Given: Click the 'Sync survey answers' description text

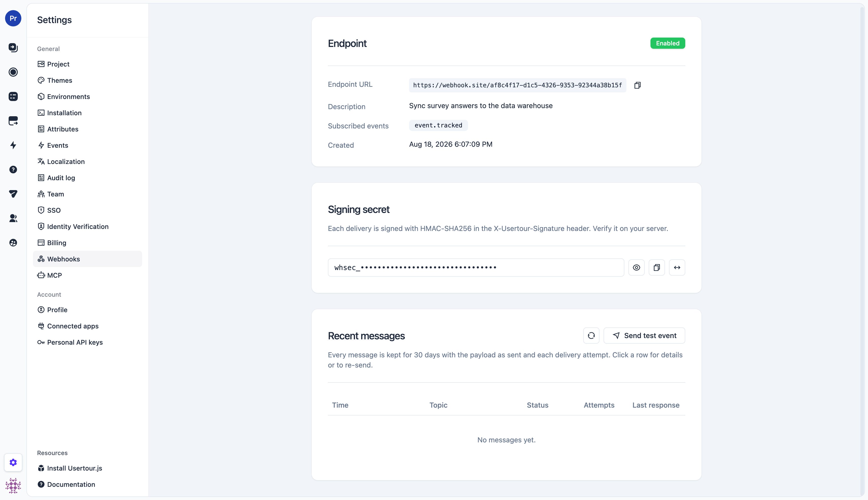Looking at the screenshot, I should 481,106.
